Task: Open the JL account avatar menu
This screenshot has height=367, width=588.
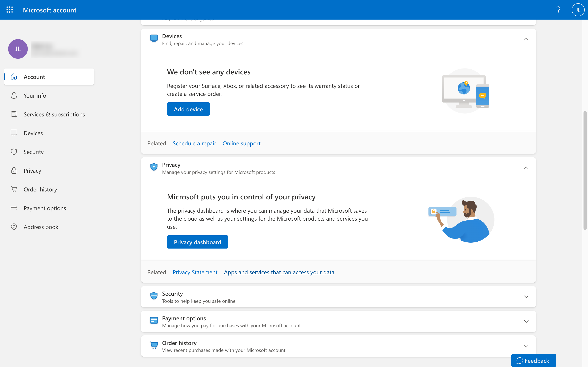Action: pos(578,10)
